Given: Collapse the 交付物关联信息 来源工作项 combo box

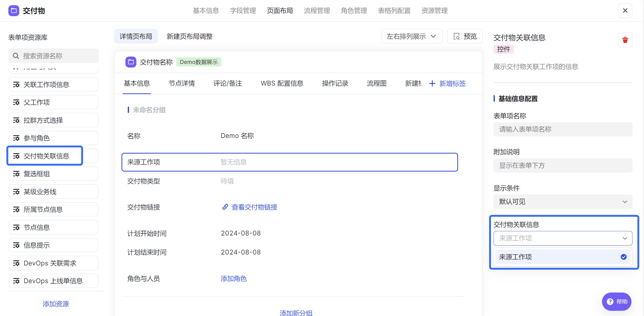Looking at the screenshot, I should [x=563, y=238].
